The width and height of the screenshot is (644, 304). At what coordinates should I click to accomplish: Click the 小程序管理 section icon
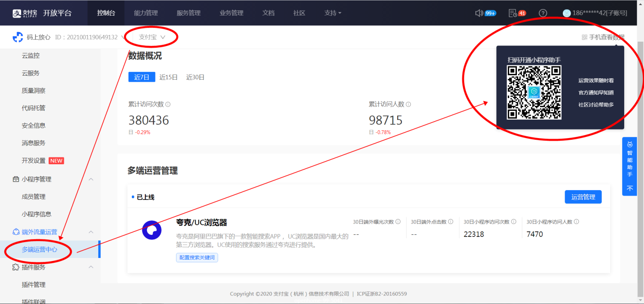16,179
